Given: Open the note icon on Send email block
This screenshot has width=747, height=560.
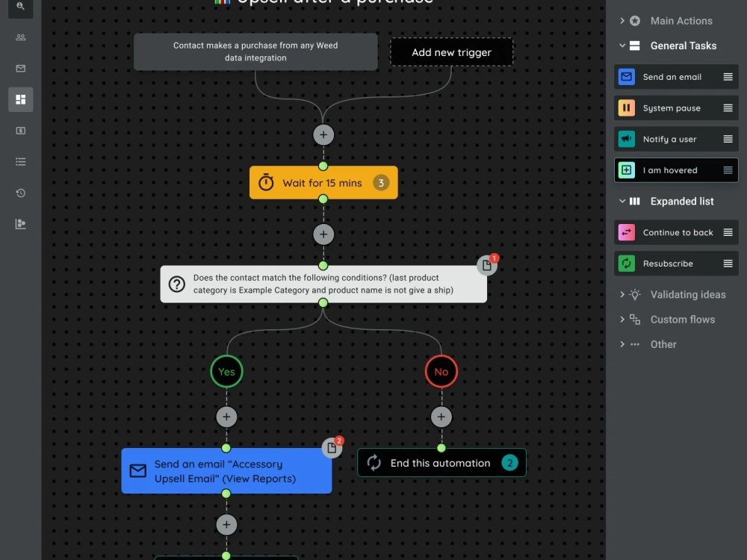Looking at the screenshot, I should point(332,447).
